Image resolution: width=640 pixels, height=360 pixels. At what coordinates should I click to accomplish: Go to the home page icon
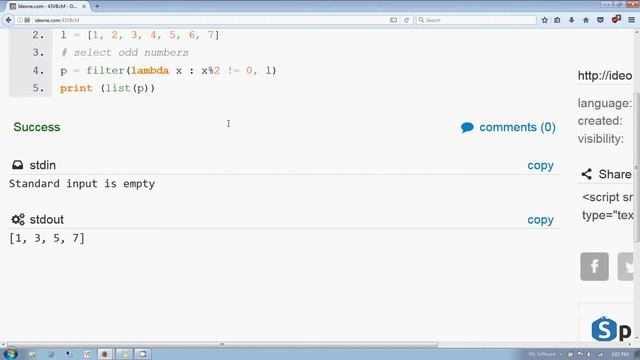point(586,20)
